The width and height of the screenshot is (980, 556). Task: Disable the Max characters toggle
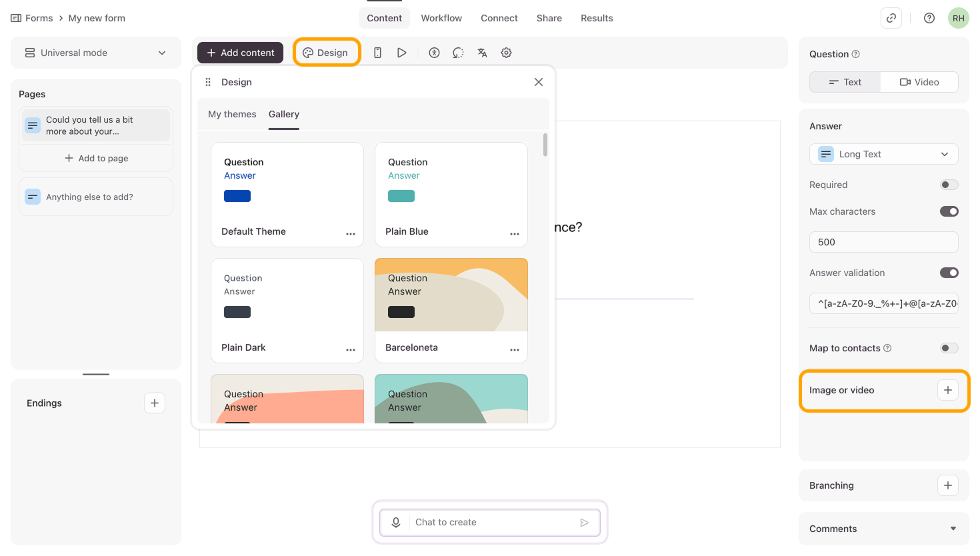coord(949,211)
